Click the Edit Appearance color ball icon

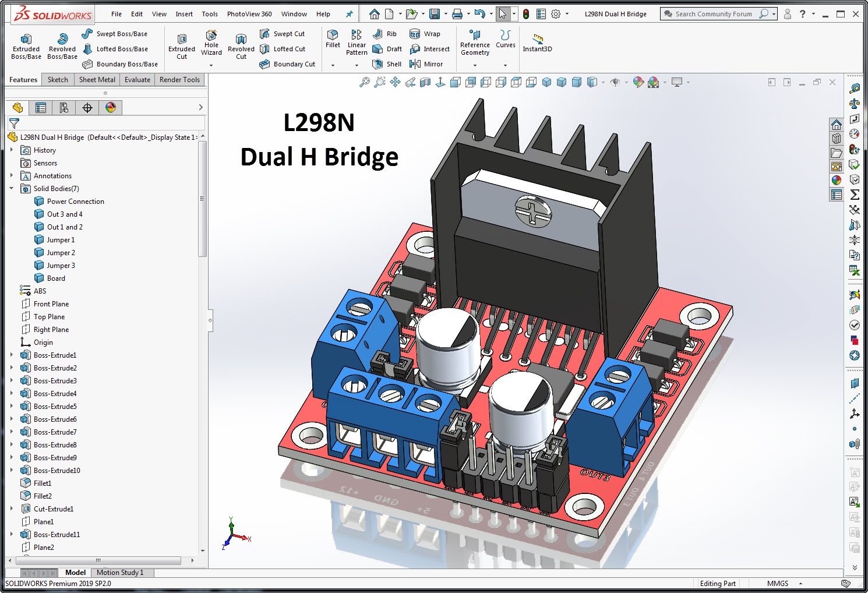(638, 82)
